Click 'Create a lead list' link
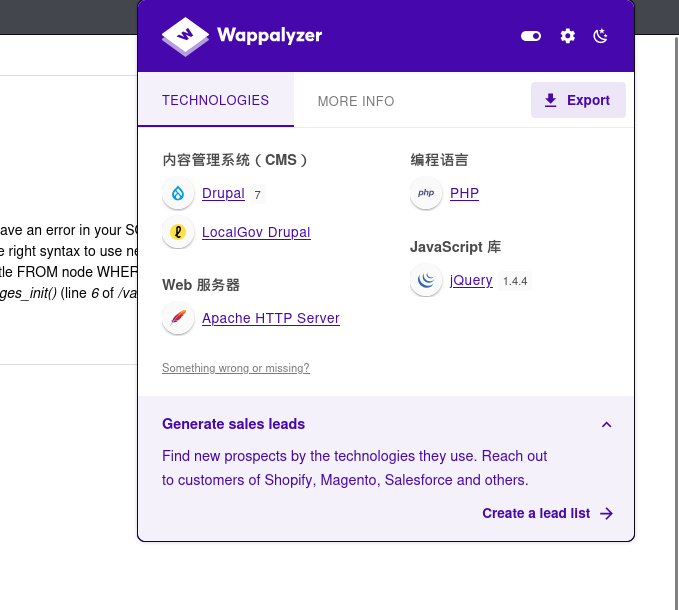 pos(536,513)
